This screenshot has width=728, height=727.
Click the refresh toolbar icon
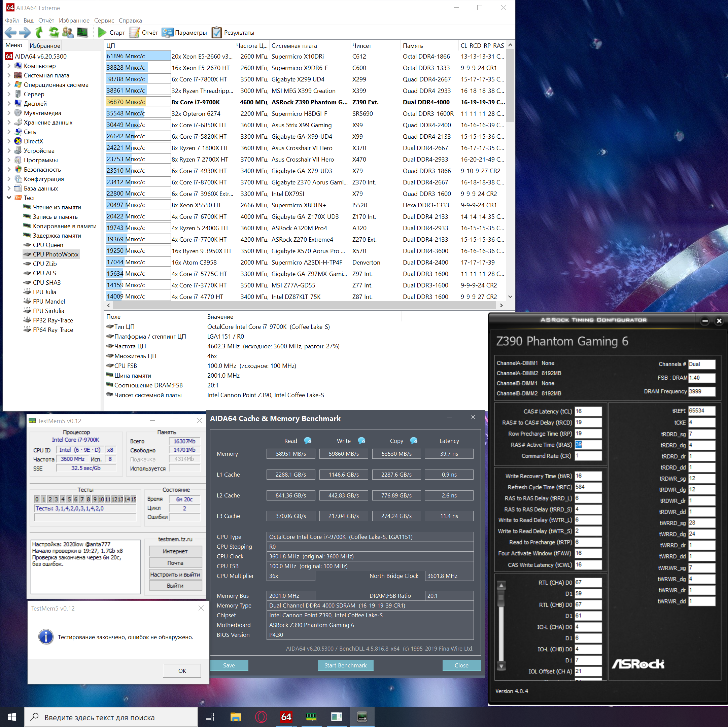(54, 32)
